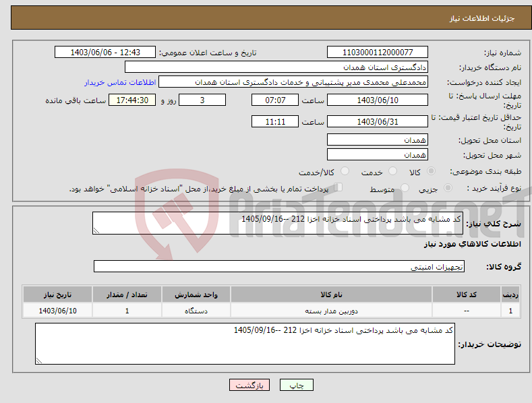Screen dimensions: 532x403
Task: Click the delivery province field همدان
Action: point(378,139)
